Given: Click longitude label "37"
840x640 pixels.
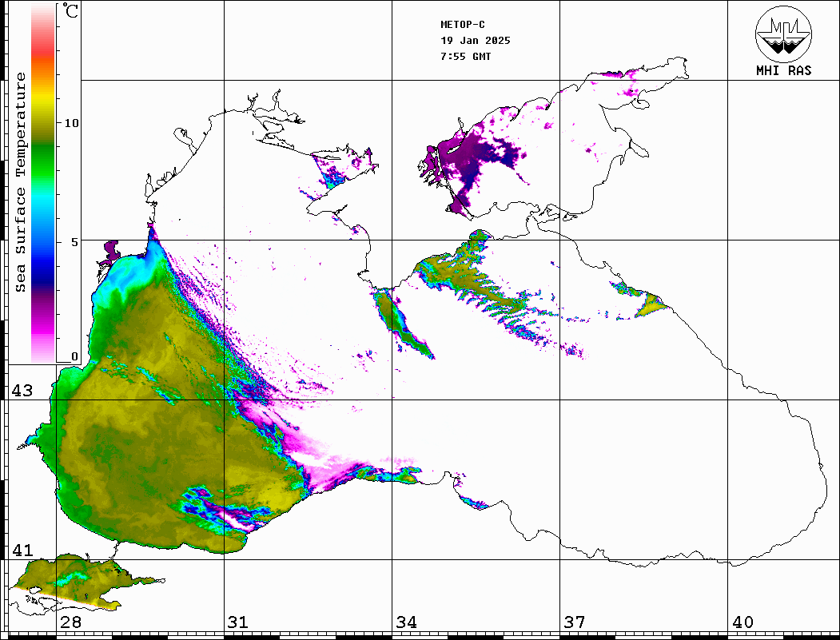Looking at the screenshot, I should (x=575, y=622).
